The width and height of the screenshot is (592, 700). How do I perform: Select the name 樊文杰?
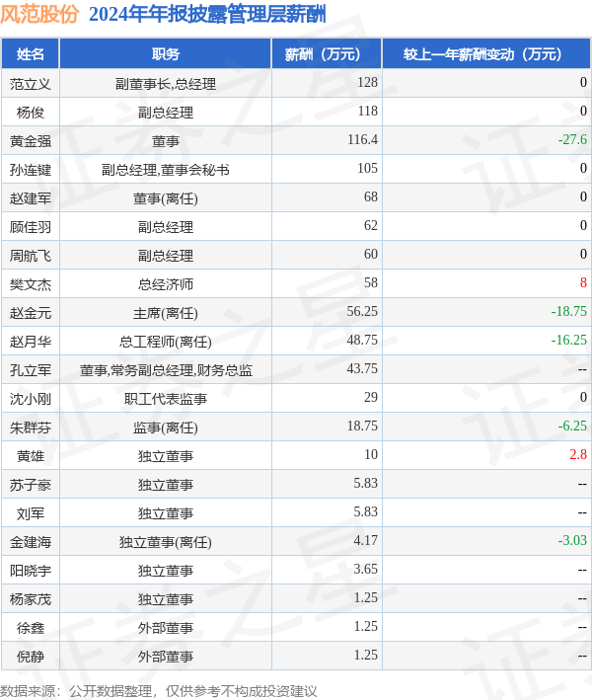click(x=31, y=283)
